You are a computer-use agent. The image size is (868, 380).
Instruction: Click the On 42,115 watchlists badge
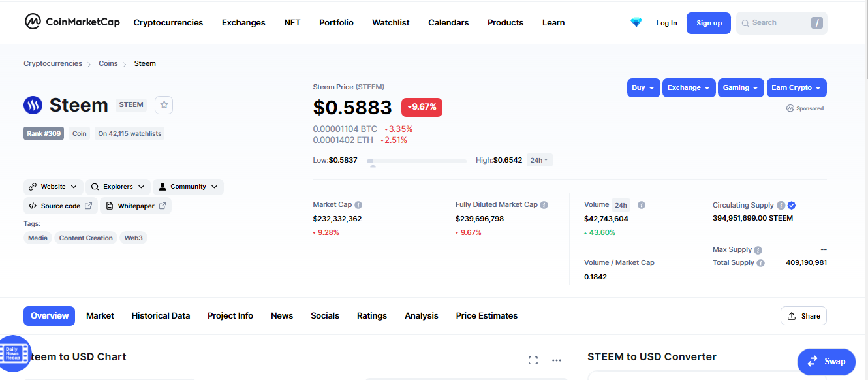(x=130, y=133)
